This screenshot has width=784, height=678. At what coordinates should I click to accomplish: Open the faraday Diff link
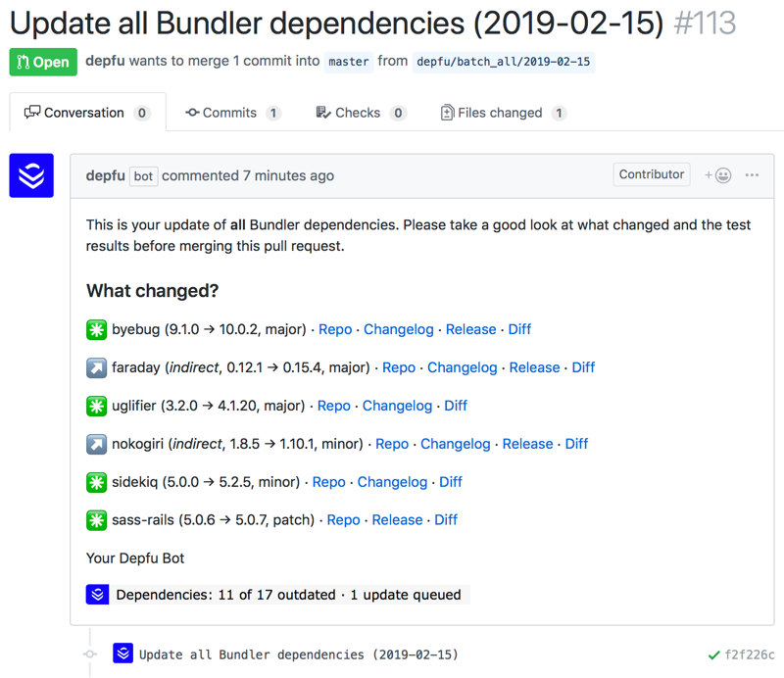[583, 367]
